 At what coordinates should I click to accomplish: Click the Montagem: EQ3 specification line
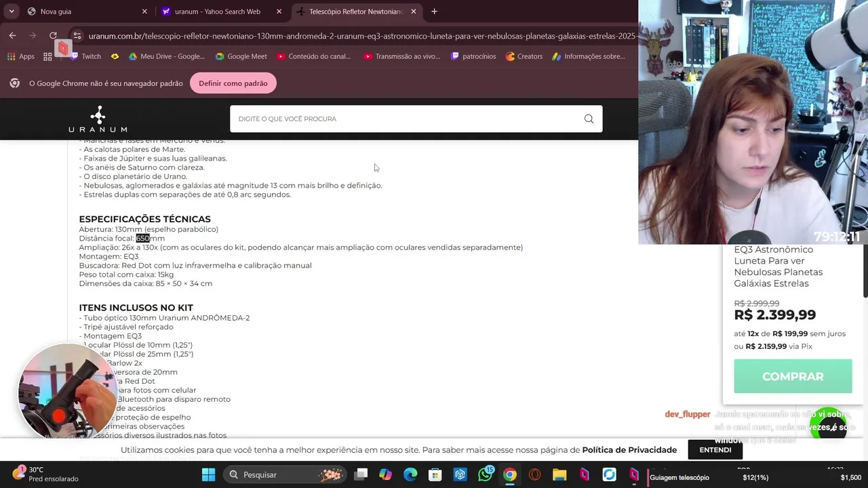pyautogui.click(x=108, y=256)
